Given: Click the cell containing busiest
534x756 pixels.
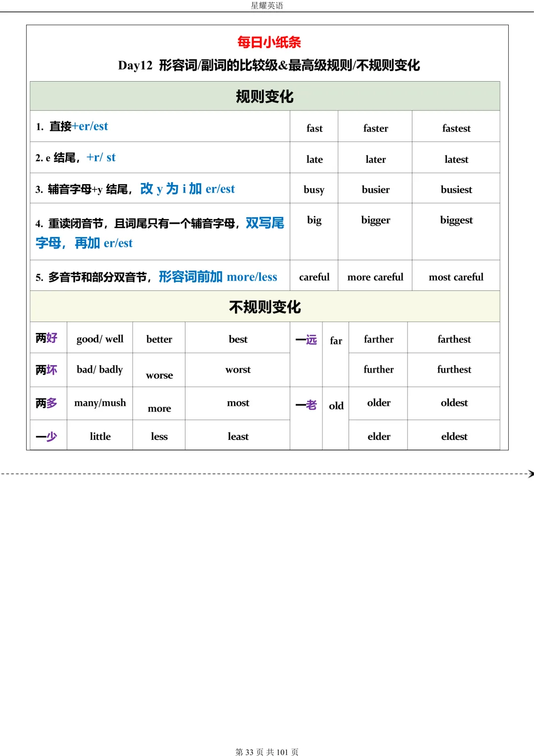Looking at the screenshot, I should 456,189.
